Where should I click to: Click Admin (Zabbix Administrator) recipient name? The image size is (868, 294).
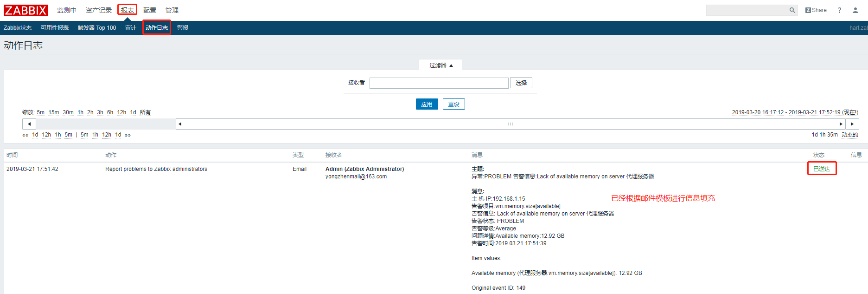365,169
